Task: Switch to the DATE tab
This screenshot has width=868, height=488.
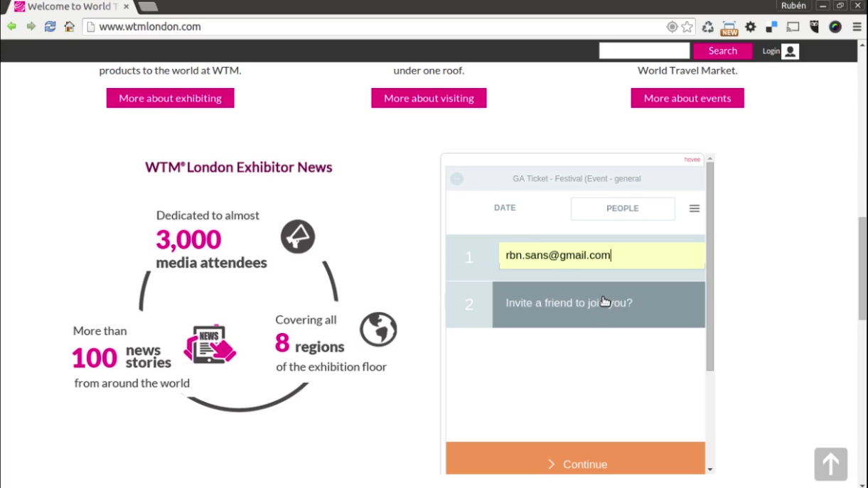Action: tap(505, 208)
